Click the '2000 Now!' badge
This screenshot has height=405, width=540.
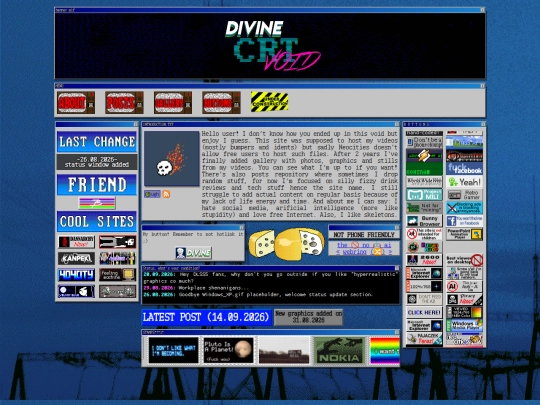pos(424,260)
